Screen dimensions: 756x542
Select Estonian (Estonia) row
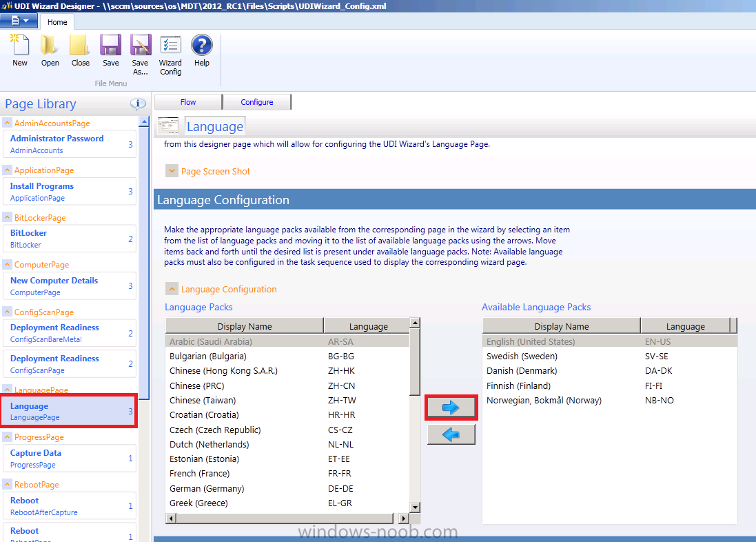287,459
